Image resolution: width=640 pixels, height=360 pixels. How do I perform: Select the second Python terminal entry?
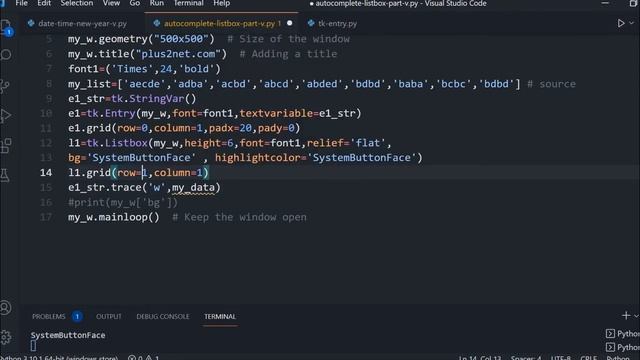623,347
